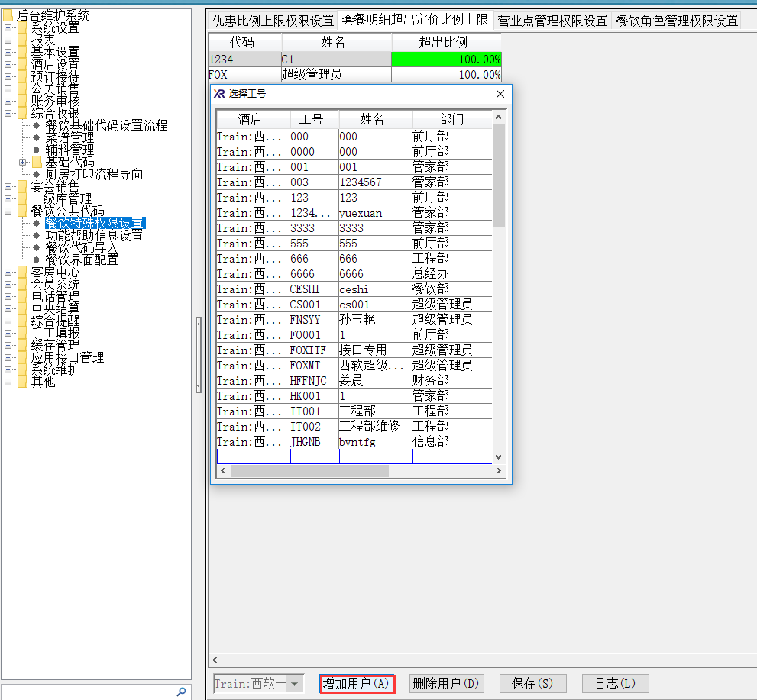
Task: Open the 日志(L) log button
Action: [x=615, y=684]
